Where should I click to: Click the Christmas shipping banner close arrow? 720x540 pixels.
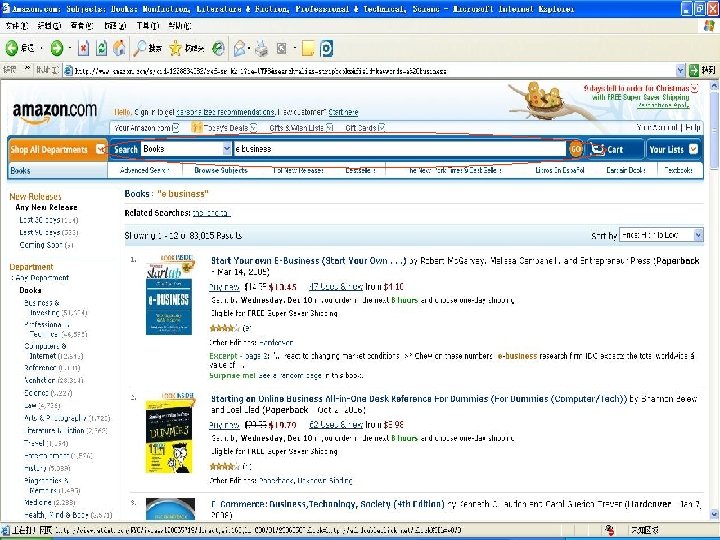tap(694, 88)
